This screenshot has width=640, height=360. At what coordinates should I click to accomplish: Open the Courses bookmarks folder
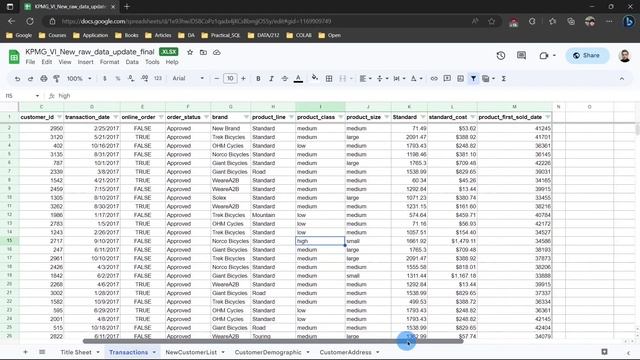tap(53, 36)
